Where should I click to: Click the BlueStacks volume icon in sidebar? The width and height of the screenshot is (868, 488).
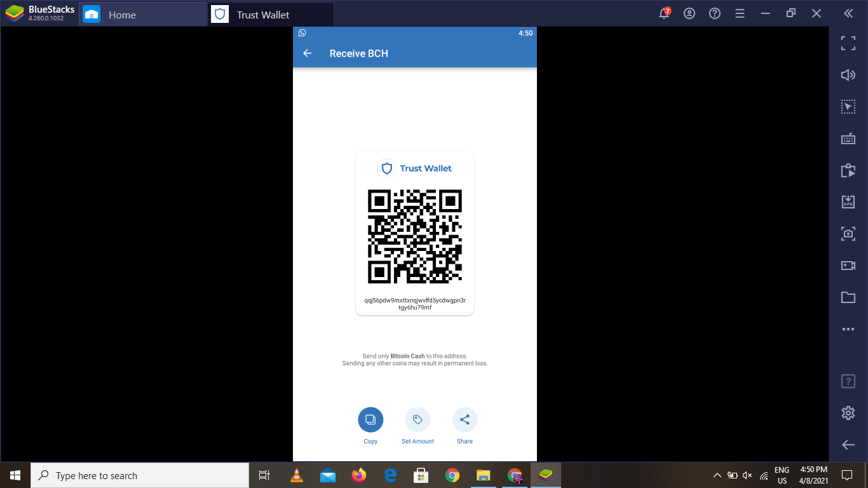coord(848,75)
